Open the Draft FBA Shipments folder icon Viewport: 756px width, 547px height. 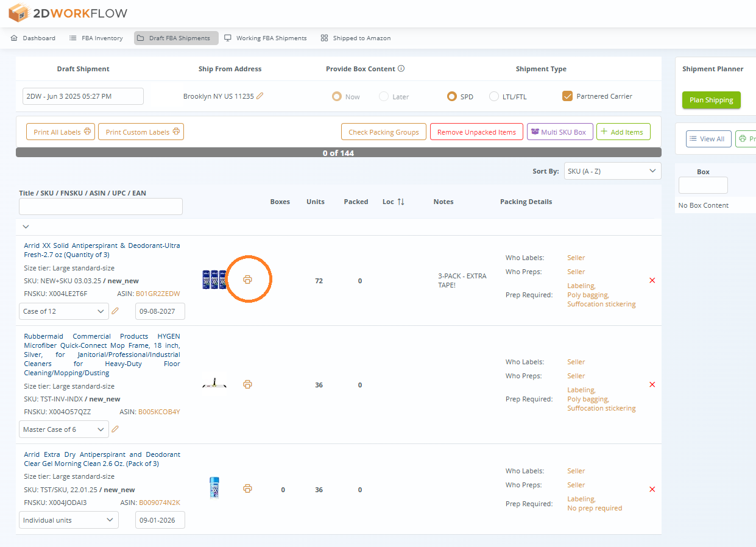141,38
